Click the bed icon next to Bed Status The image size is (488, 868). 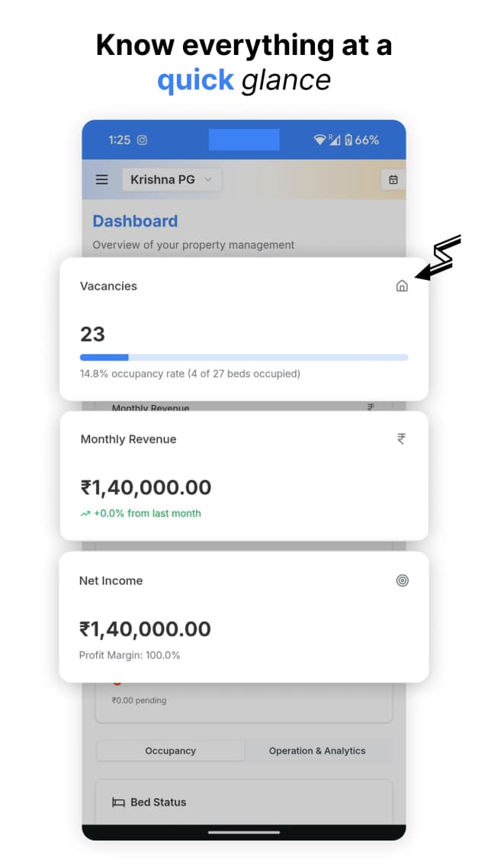[x=118, y=802]
